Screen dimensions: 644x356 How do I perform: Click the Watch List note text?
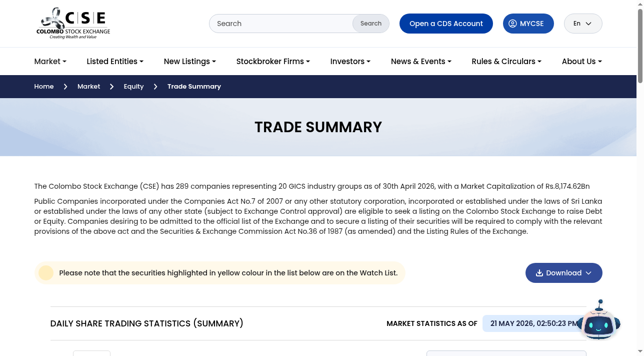pyautogui.click(x=228, y=273)
